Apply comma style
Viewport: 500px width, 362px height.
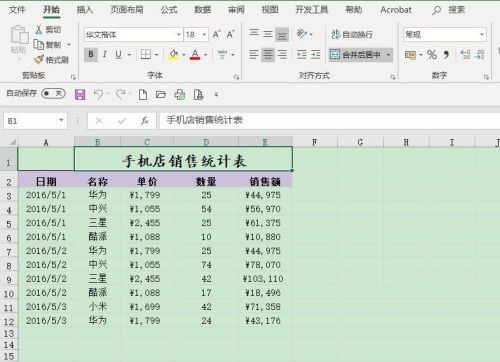pyautogui.click(x=446, y=55)
